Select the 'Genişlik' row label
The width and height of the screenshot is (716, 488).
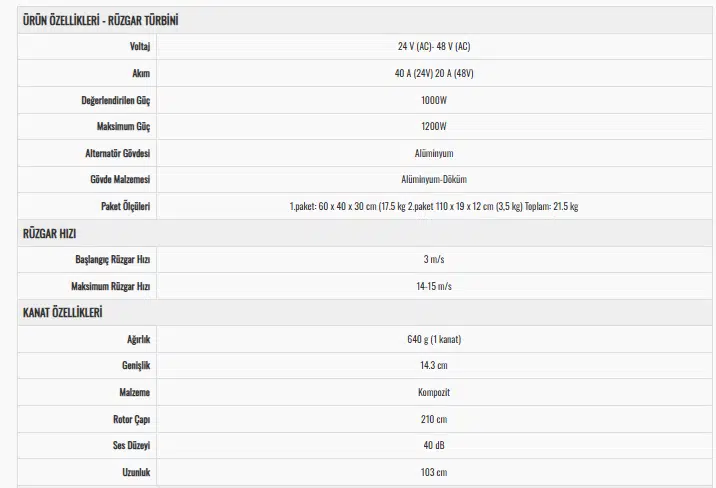[134, 366]
